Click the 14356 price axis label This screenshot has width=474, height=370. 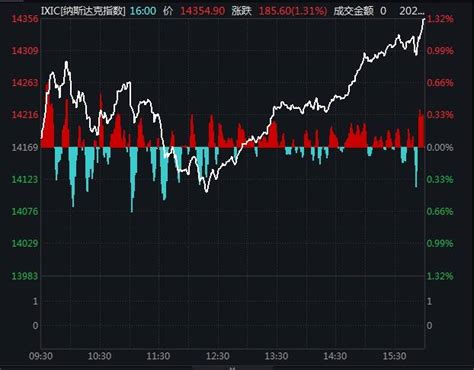(25, 19)
